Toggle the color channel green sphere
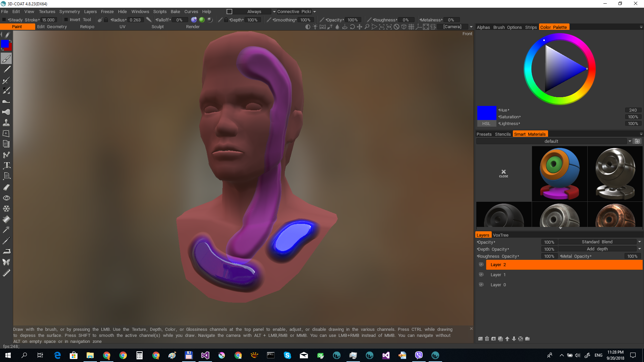 pyautogui.click(x=202, y=20)
